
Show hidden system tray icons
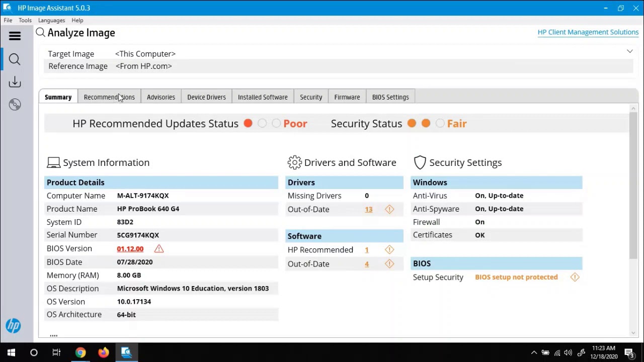(534, 353)
